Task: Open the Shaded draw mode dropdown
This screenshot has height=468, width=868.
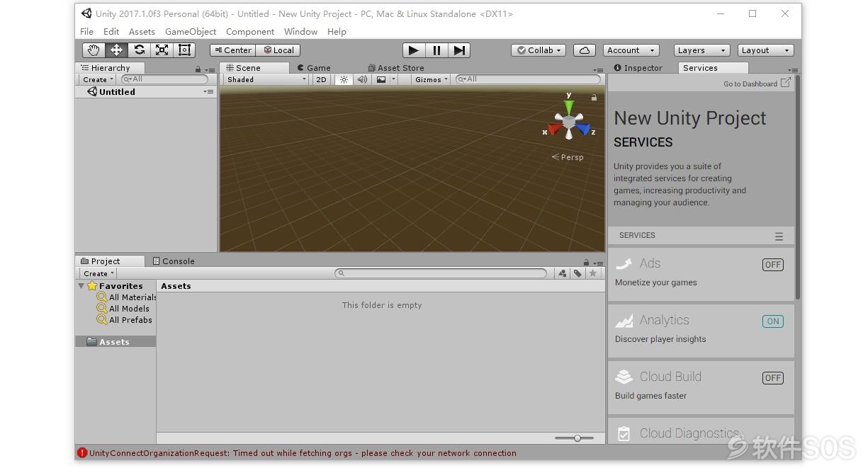Action: coord(266,79)
